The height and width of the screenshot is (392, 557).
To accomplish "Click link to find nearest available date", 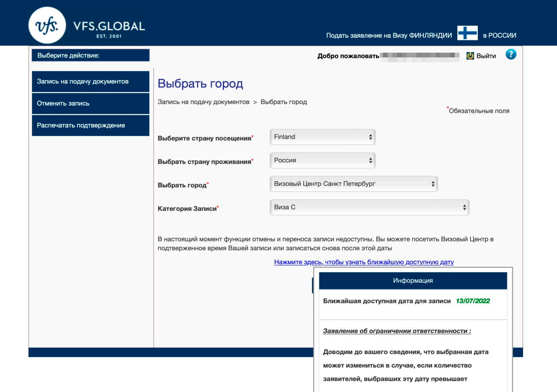I will tap(364, 262).
